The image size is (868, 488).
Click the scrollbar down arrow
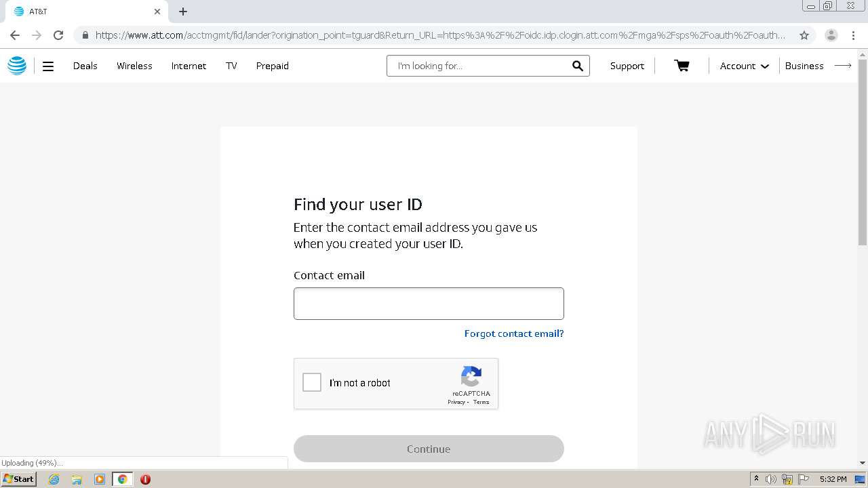click(863, 463)
